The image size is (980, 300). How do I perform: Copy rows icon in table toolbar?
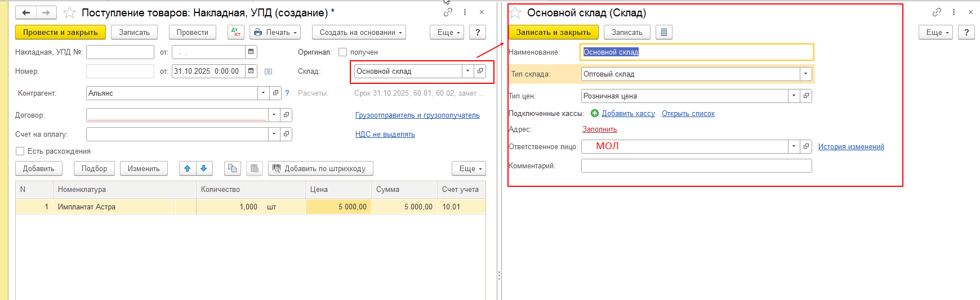[x=232, y=168]
